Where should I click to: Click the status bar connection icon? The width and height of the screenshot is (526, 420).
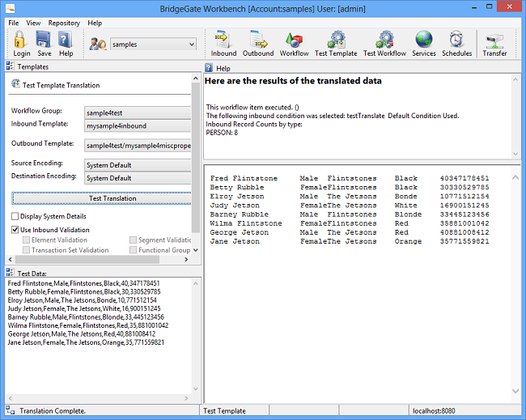(x=10, y=410)
